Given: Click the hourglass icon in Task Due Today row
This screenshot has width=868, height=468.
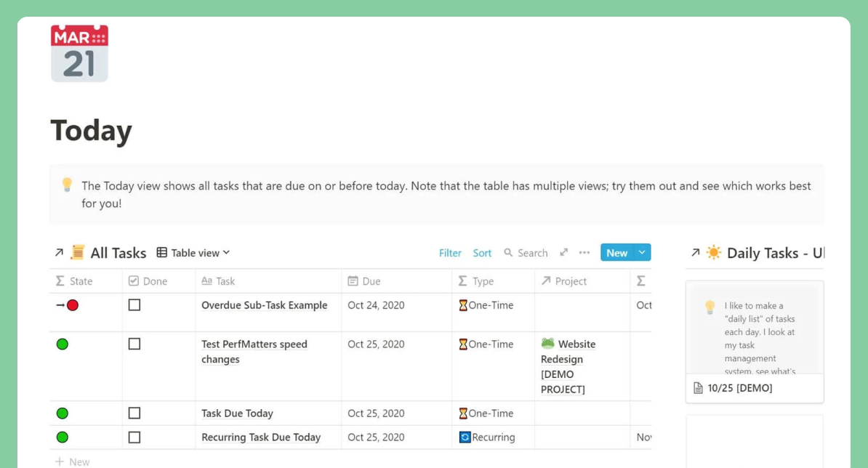Looking at the screenshot, I should point(463,413).
